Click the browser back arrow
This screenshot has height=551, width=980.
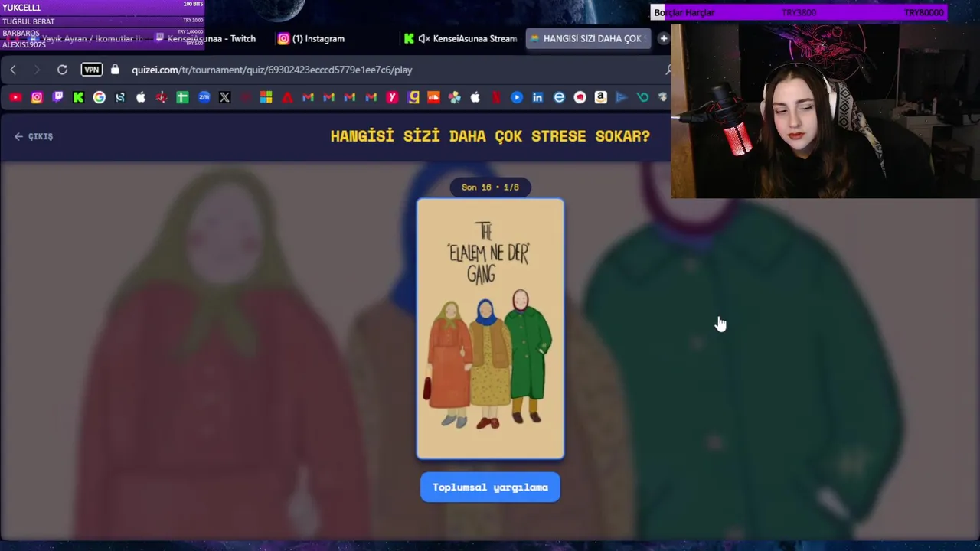pos(13,70)
